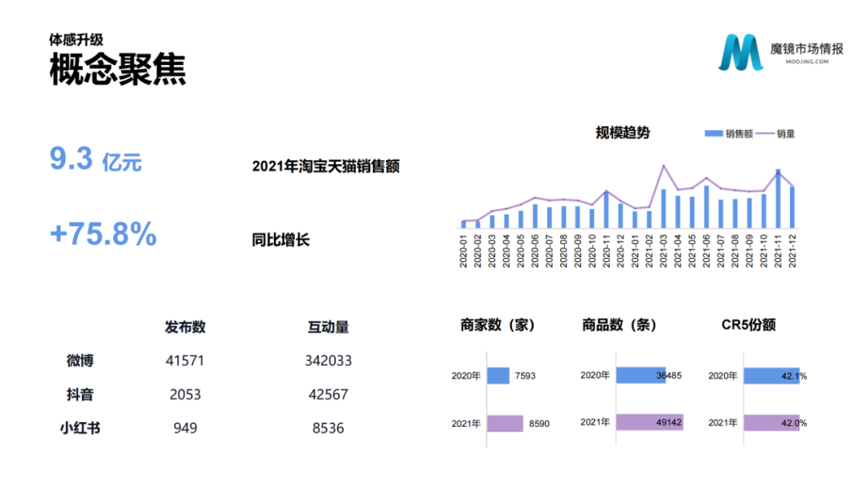Select the 同比增长 label
868x488 pixels.
click(280, 240)
